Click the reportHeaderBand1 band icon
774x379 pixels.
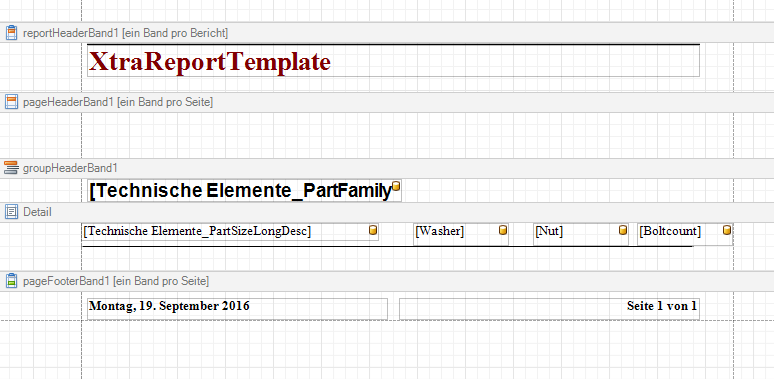point(11,33)
